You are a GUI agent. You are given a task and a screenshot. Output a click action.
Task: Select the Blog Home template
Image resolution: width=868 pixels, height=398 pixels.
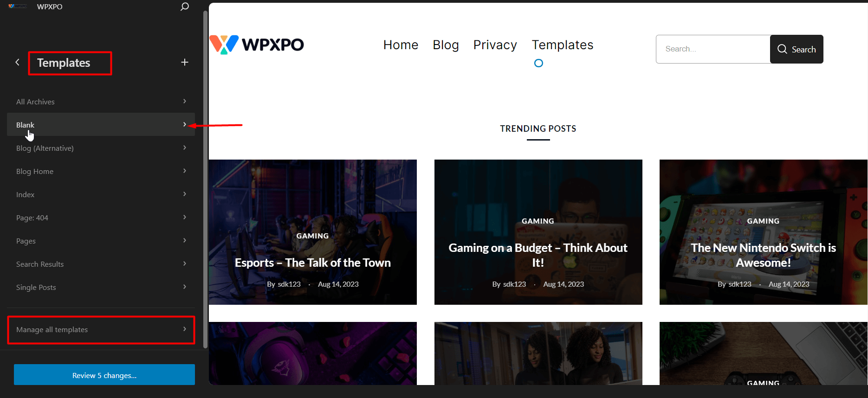[101, 171]
